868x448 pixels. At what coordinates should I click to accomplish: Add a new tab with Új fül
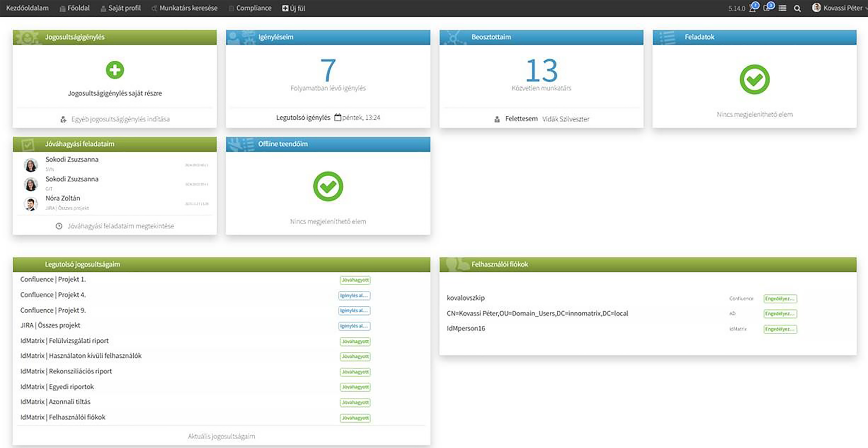click(294, 8)
